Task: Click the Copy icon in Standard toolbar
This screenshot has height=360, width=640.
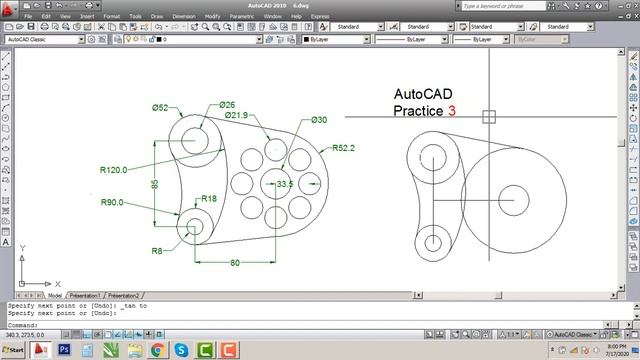Action: (x=112, y=27)
